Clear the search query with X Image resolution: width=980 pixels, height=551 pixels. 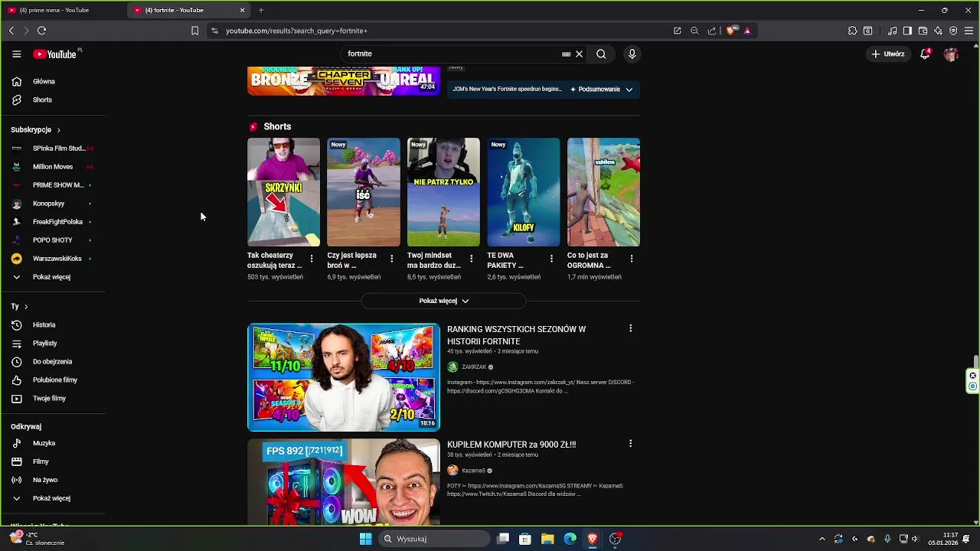[580, 54]
